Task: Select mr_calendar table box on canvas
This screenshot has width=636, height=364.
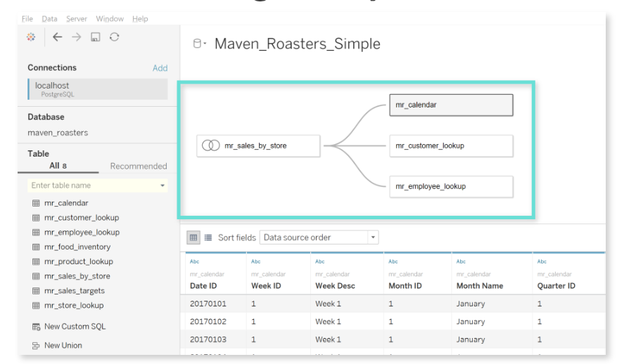Action: [451, 105]
